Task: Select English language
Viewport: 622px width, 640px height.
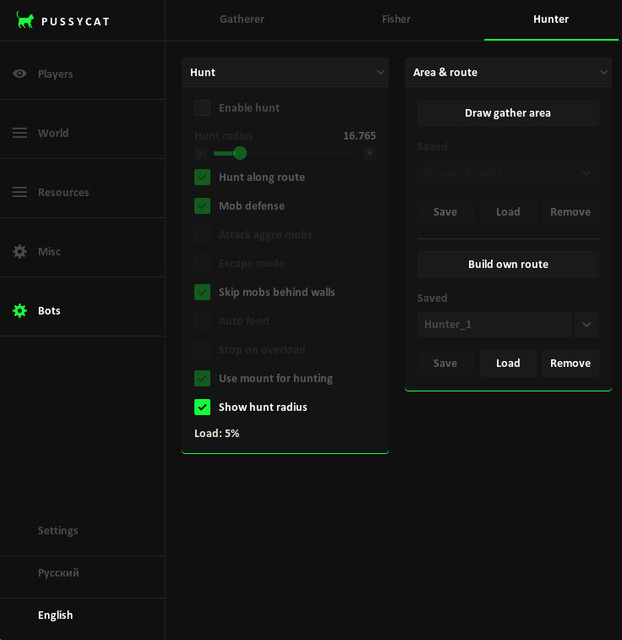Action: (55, 615)
